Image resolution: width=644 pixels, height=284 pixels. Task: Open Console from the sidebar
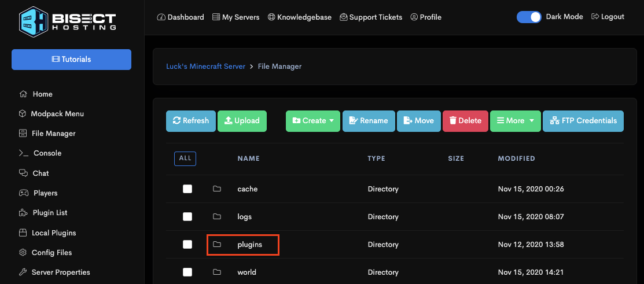[x=47, y=153]
